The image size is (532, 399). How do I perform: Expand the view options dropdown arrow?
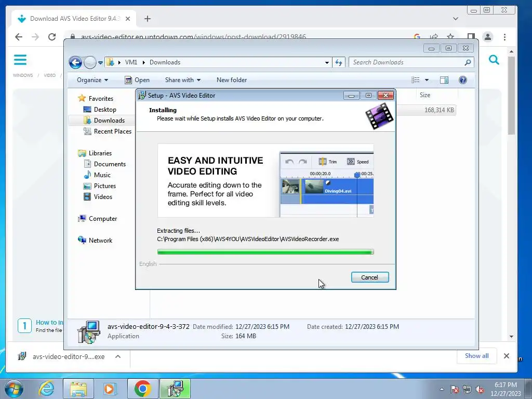427,80
